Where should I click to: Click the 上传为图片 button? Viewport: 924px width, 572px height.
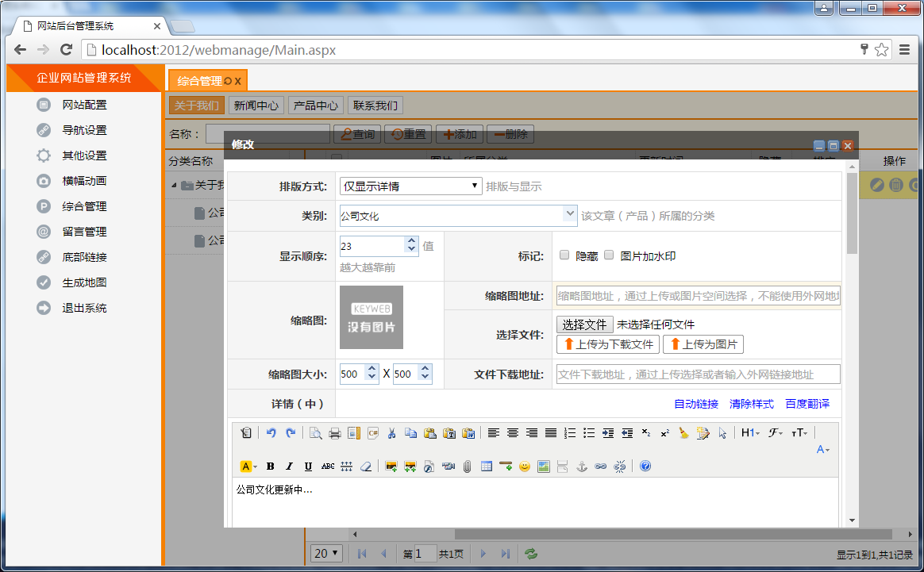coord(703,344)
